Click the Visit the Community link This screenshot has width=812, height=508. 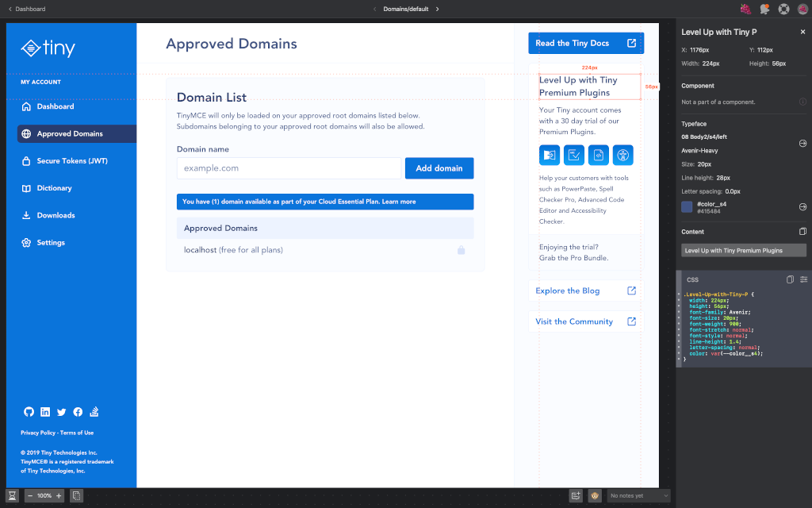tap(586, 321)
